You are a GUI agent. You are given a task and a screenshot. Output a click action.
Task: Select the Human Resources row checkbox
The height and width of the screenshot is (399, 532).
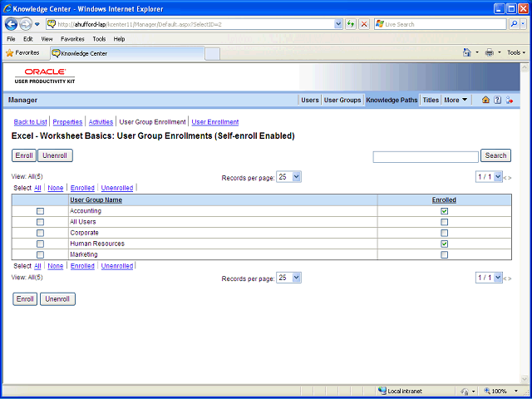tap(40, 244)
